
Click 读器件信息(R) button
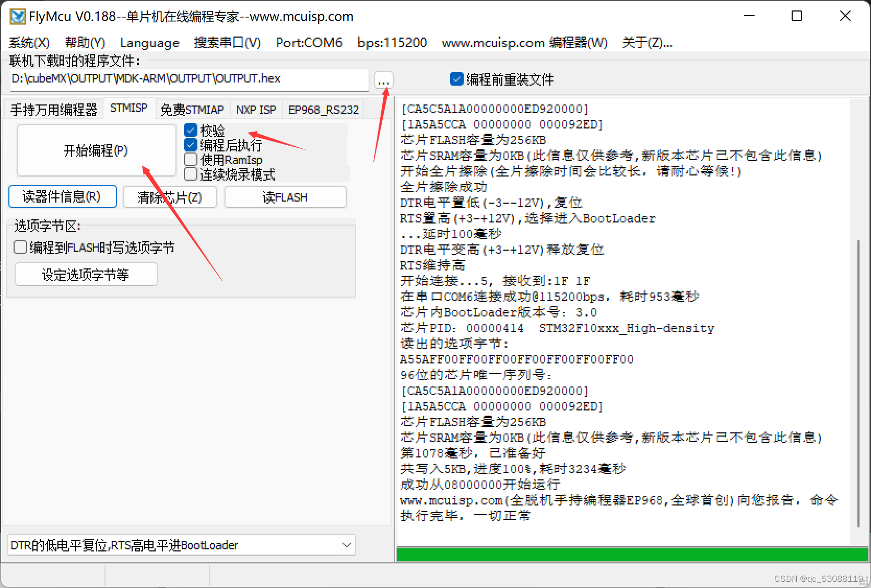point(63,197)
